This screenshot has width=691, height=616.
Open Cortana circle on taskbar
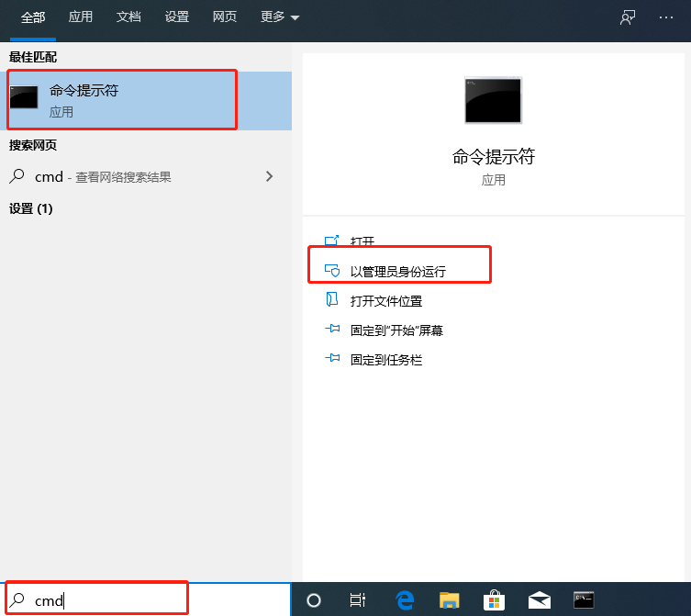(x=314, y=600)
